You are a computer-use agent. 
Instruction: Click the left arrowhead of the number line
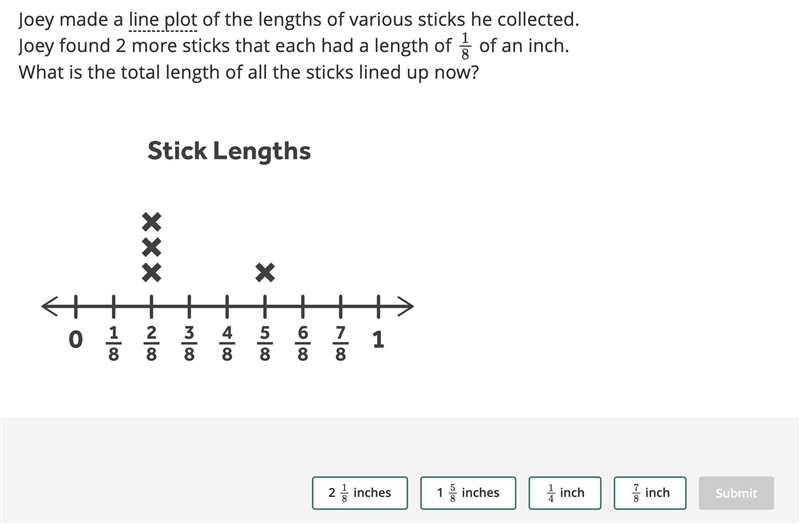tap(50, 306)
